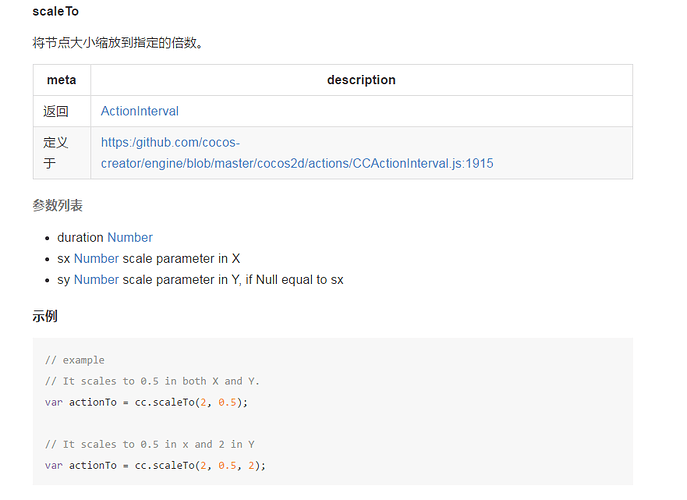Click the meta column header

pyautogui.click(x=61, y=80)
